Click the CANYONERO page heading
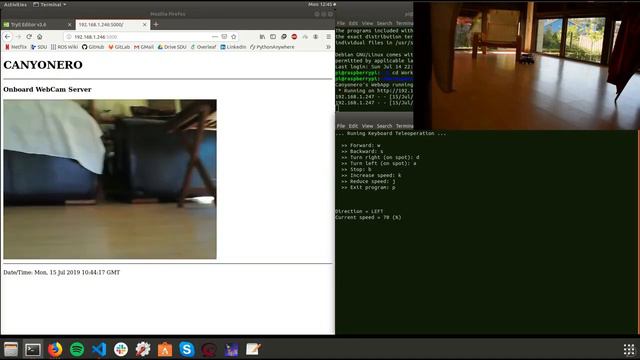 [x=43, y=65]
